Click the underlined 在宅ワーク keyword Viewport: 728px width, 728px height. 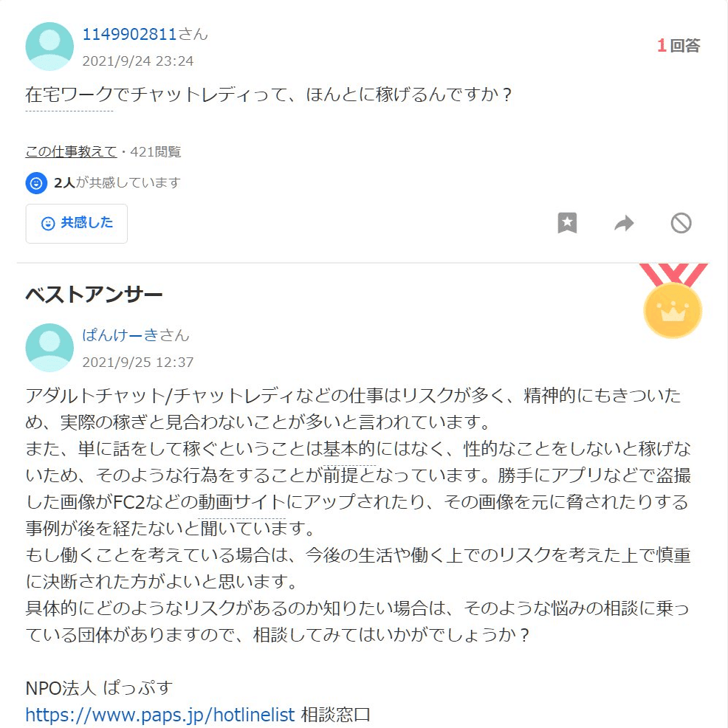pyautogui.click(x=69, y=95)
